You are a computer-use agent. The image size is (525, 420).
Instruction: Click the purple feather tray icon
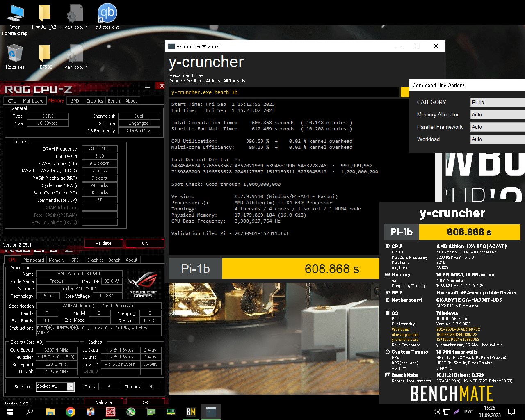456,412
